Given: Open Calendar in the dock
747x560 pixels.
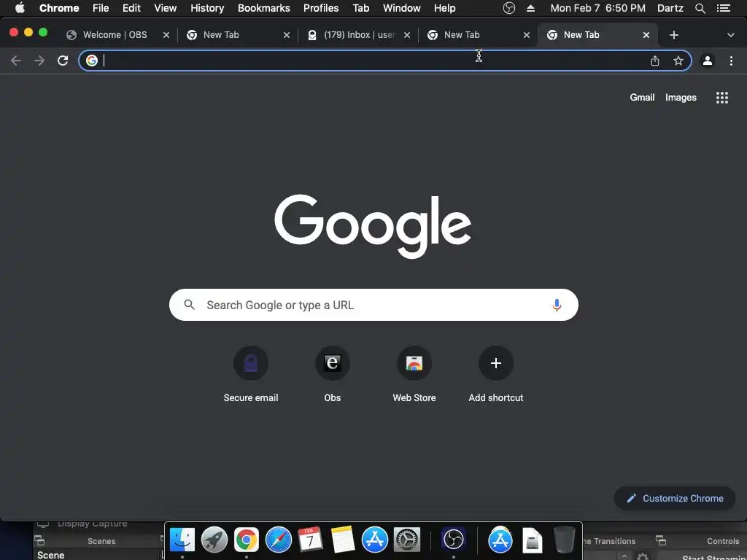Looking at the screenshot, I should click(310, 540).
